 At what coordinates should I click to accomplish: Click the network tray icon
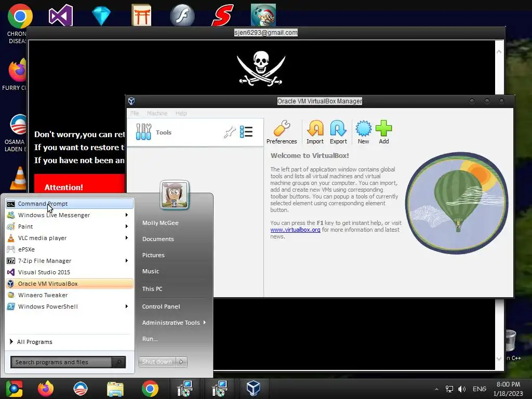449,389
